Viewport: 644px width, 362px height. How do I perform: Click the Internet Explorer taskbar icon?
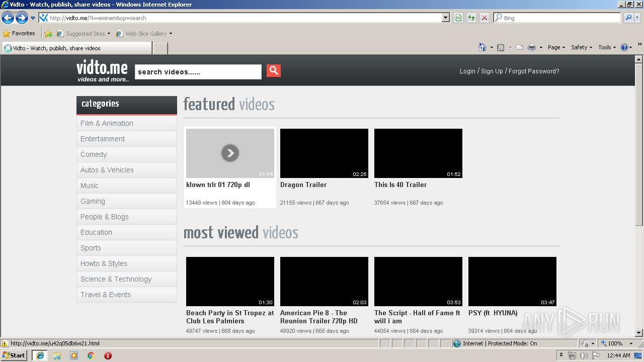tap(40, 355)
